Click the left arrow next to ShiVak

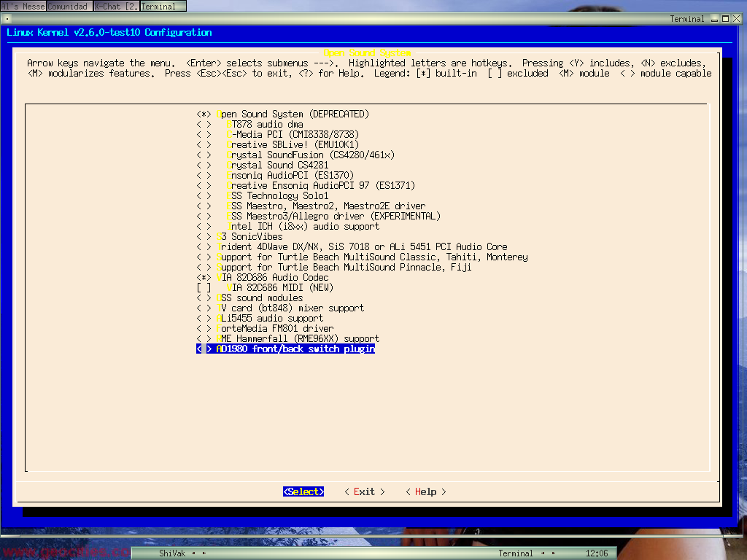click(193, 553)
